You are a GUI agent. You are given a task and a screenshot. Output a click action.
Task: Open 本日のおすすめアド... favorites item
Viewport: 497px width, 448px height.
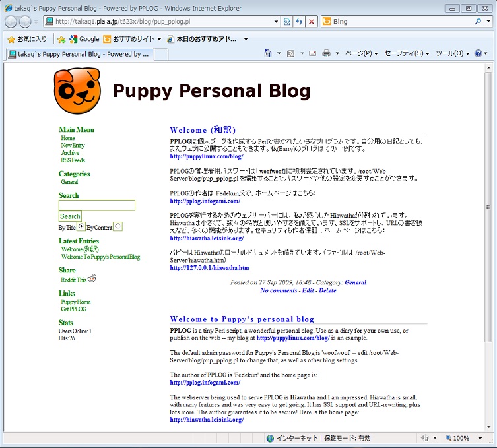(202, 39)
